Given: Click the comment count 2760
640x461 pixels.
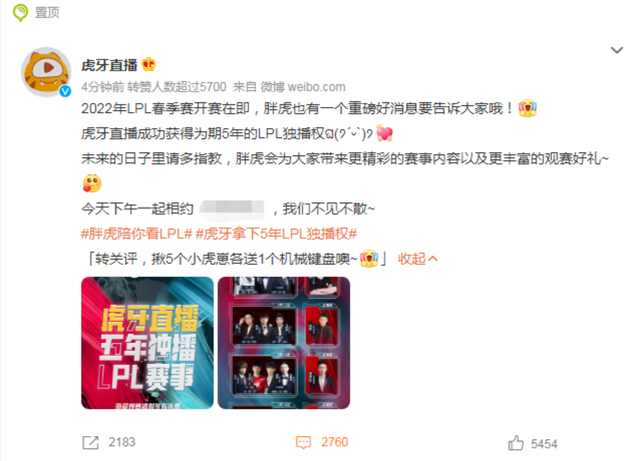Looking at the screenshot, I should (334, 442).
